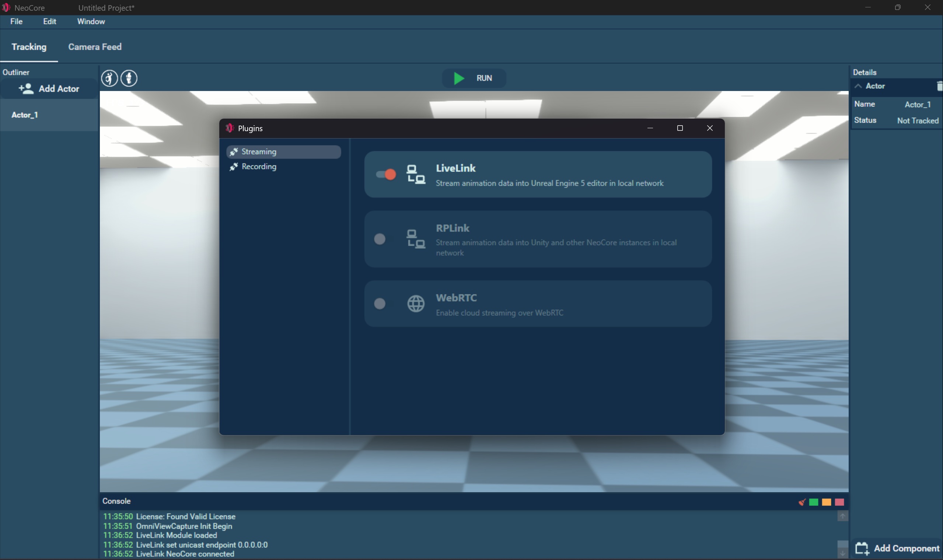Click the console scroll-up arrow

tap(842, 516)
